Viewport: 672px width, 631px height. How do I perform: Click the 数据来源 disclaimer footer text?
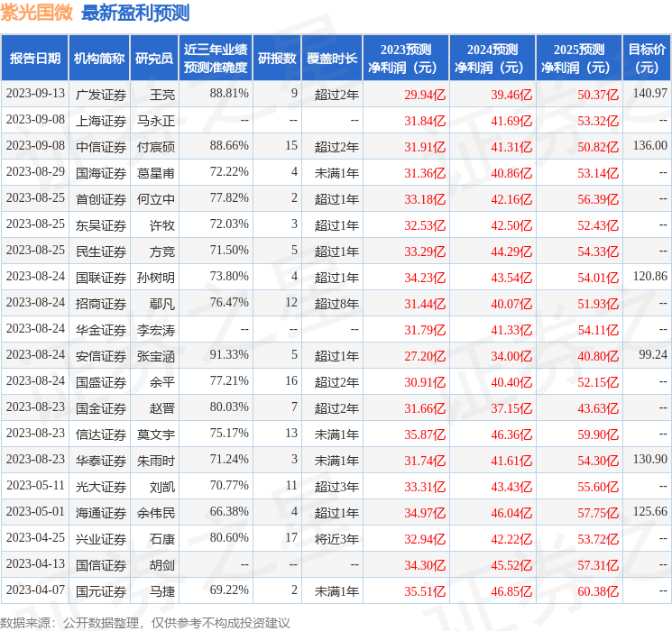pos(145,622)
